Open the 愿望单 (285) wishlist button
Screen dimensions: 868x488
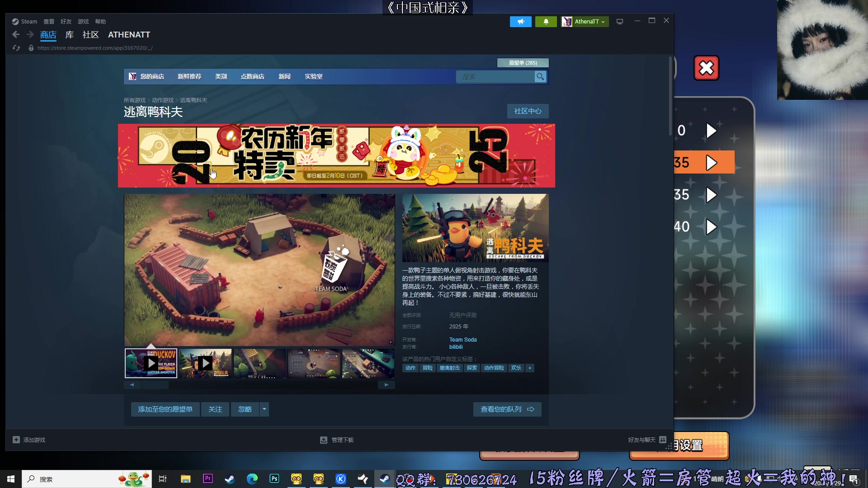coord(523,63)
